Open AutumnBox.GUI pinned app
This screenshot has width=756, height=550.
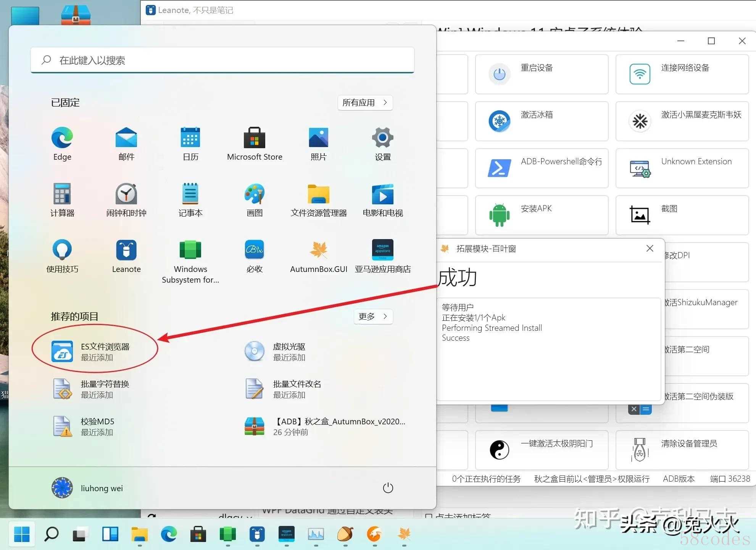tap(319, 257)
